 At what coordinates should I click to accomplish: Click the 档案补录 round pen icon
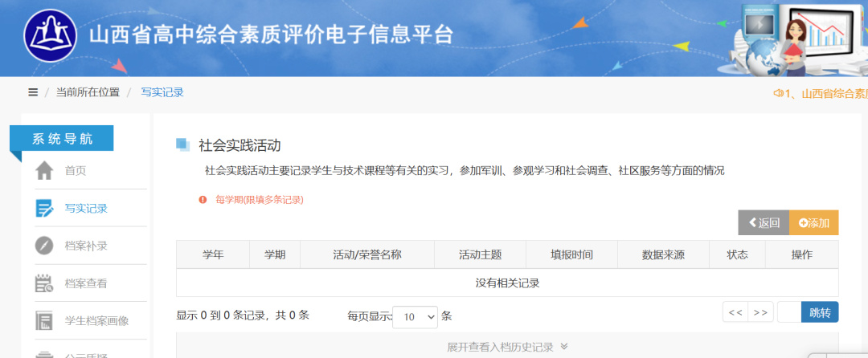[x=44, y=246]
